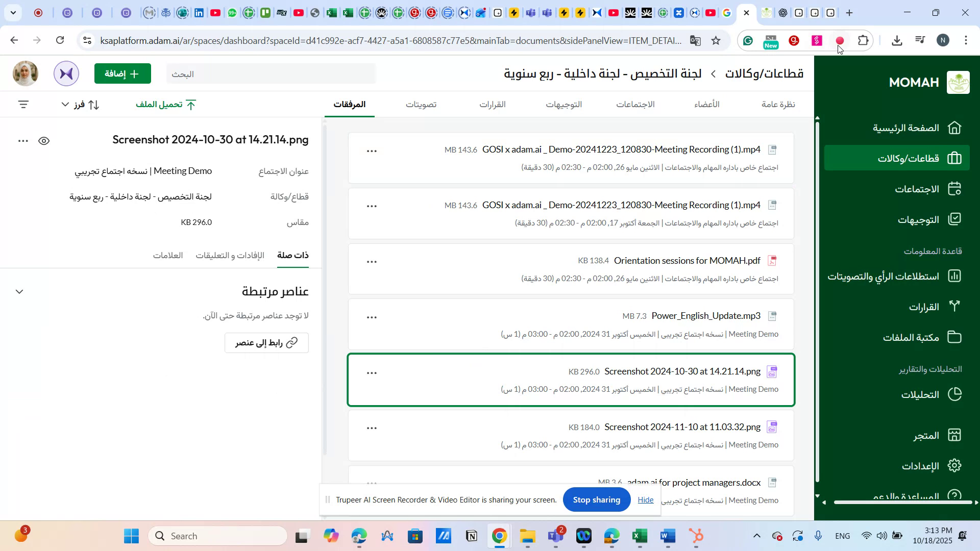Switch to the العلامات tab
Viewport: 980px width, 551px height.
168,256
